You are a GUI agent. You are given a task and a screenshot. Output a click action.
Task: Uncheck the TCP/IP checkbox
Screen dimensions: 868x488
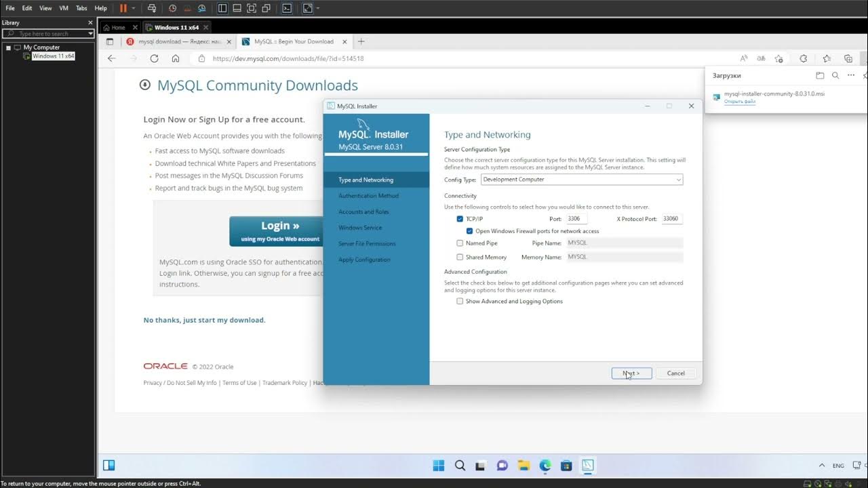pos(460,219)
